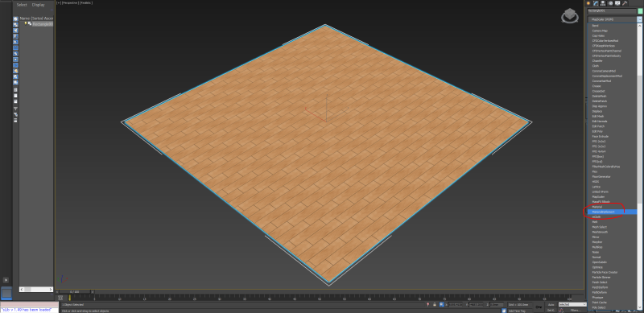Toggle Display Bones filter in Scene Explorer
The image size is (644, 313).
(x=15, y=65)
